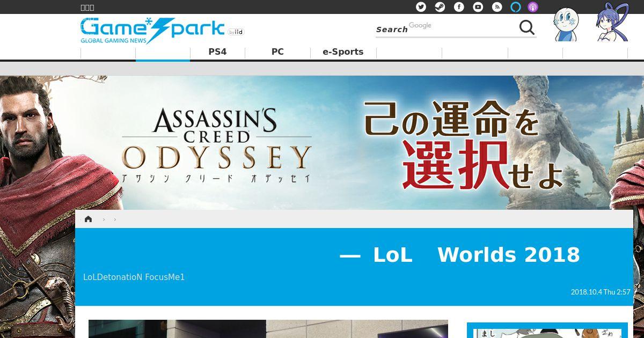
Task: Click the date '2018.10.4 Thu 2:57'
Action: pos(601,292)
